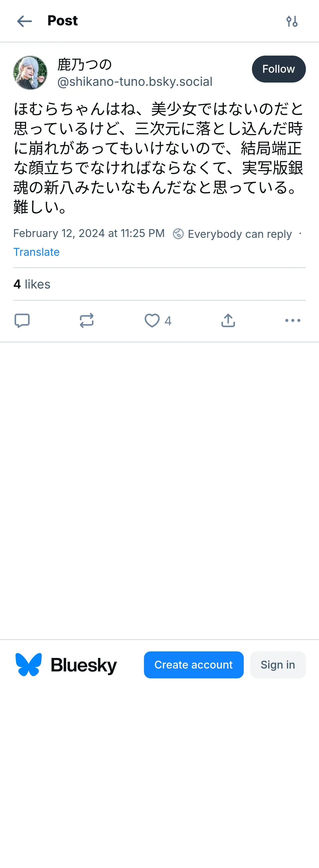Repost this post using the arrows icon
The height and width of the screenshot is (868, 319).
coord(87,320)
